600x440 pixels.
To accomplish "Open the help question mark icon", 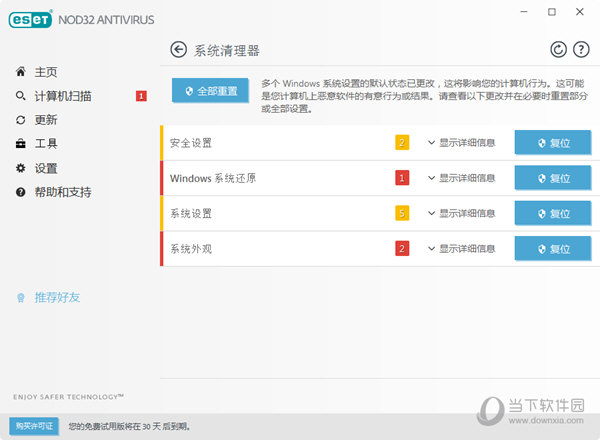I will click(581, 50).
